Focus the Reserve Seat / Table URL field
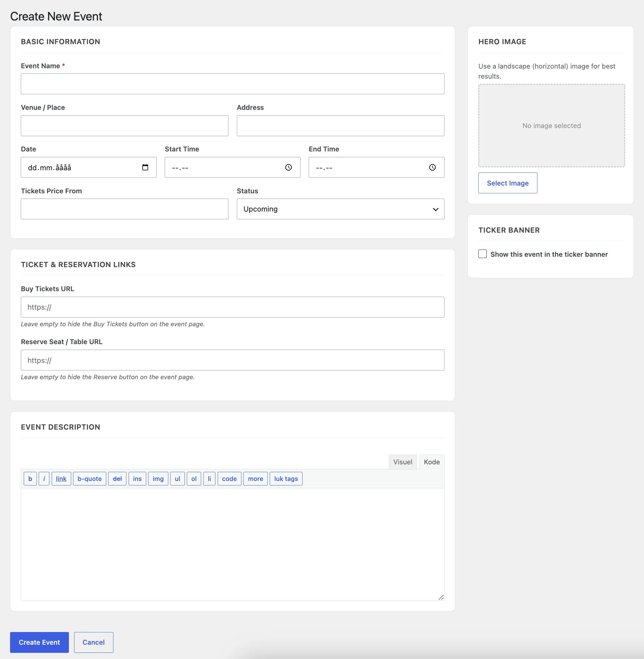The width and height of the screenshot is (644, 659). coord(233,360)
